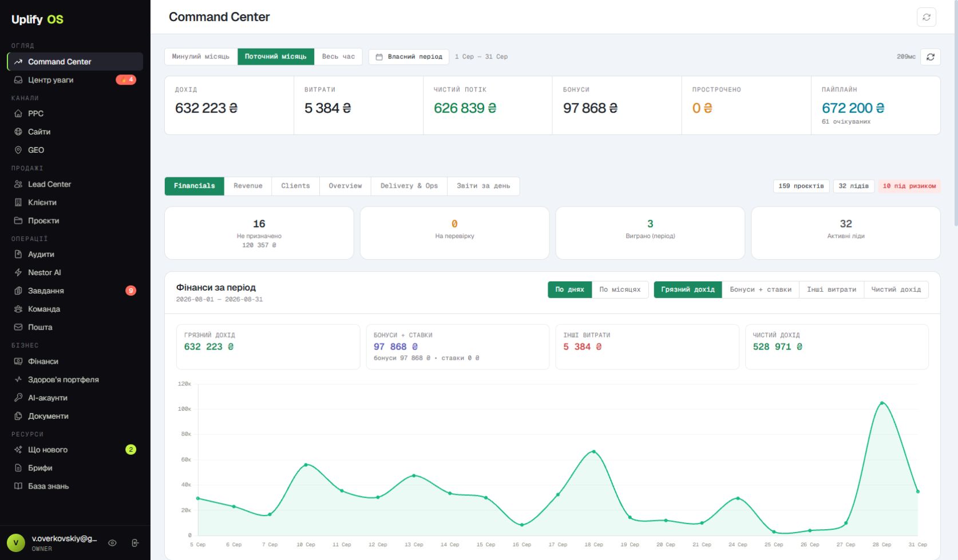Image resolution: width=958 pixels, height=560 pixels.
Task: Click the 159 проєктів badge
Action: tap(801, 186)
